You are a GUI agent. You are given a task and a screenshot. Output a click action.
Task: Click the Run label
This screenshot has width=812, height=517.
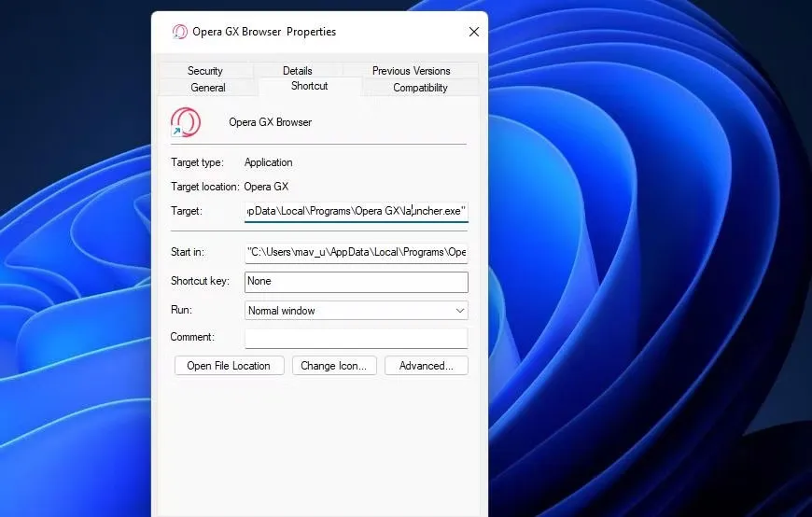181,310
